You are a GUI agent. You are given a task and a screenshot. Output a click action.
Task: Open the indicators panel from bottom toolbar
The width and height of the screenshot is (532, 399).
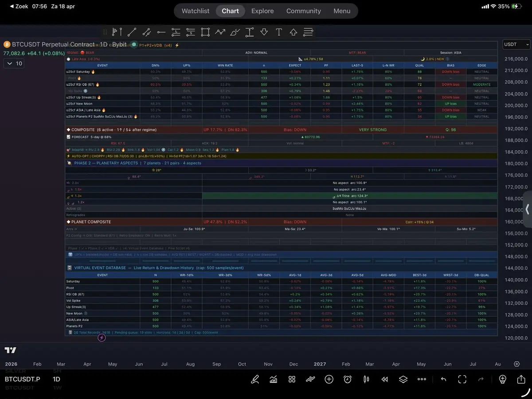click(274, 379)
